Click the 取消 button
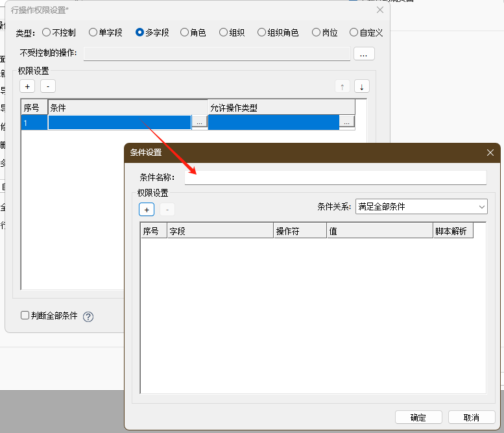504x433 pixels. [472, 417]
